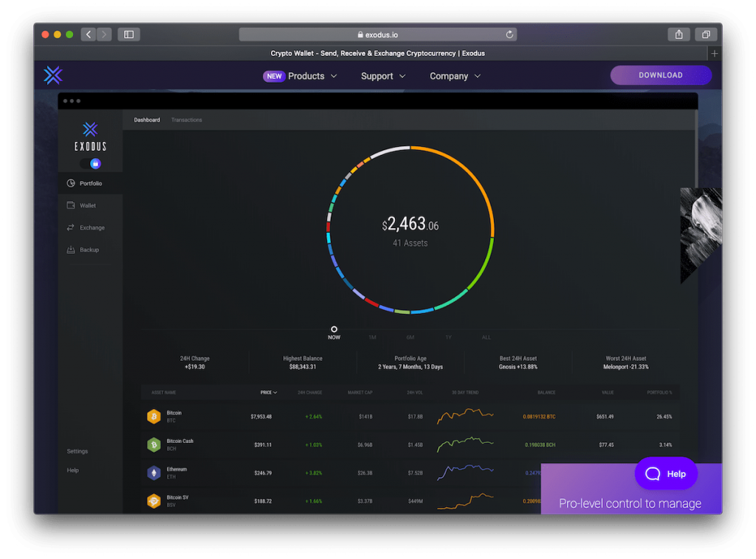The height and width of the screenshot is (559, 756).
Task: Sort by the PRICE column header
Action: point(269,393)
